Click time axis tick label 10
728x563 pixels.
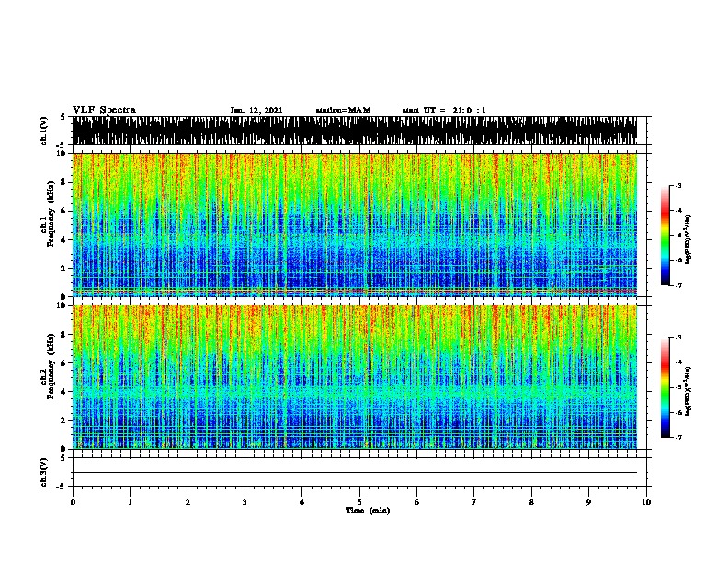[x=646, y=502]
